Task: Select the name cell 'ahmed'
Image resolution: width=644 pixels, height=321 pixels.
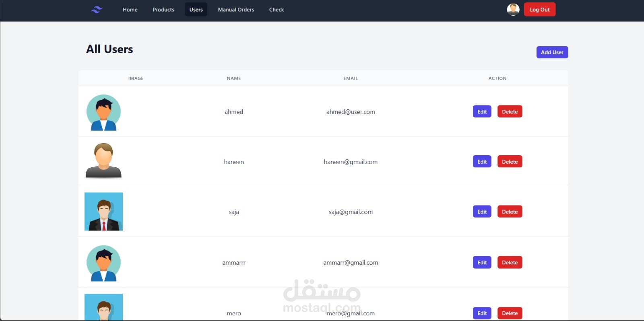Action: pyautogui.click(x=234, y=112)
